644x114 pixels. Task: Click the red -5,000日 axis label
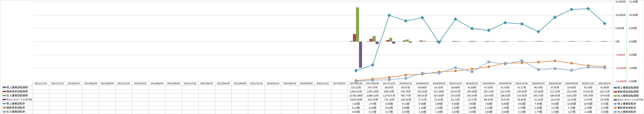(x=620, y=55)
